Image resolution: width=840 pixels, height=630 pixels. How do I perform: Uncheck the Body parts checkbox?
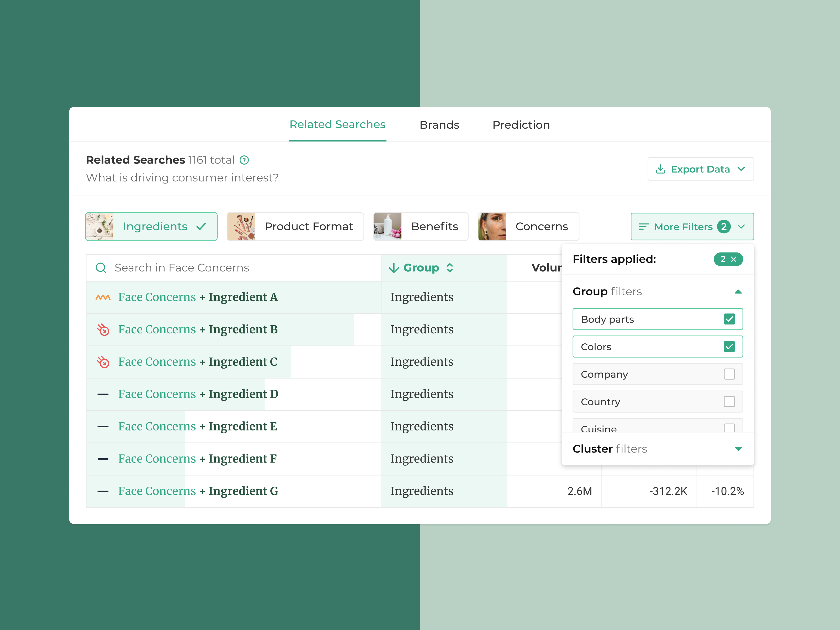coord(729,319)
